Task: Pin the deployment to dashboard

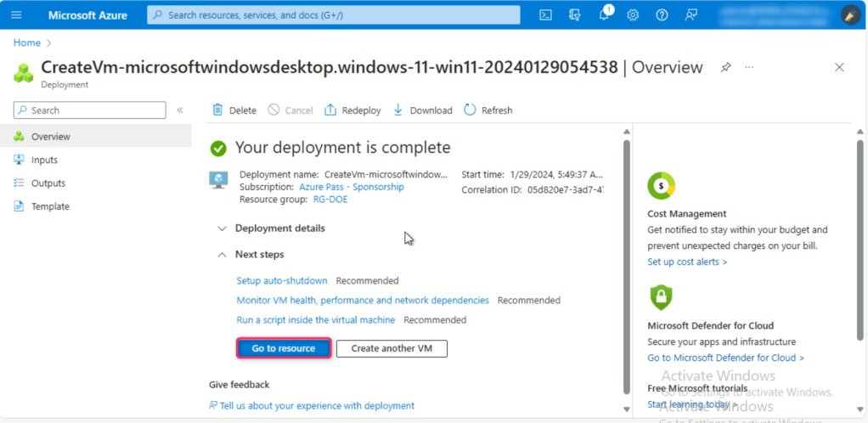Action: [x=726, y=67]
